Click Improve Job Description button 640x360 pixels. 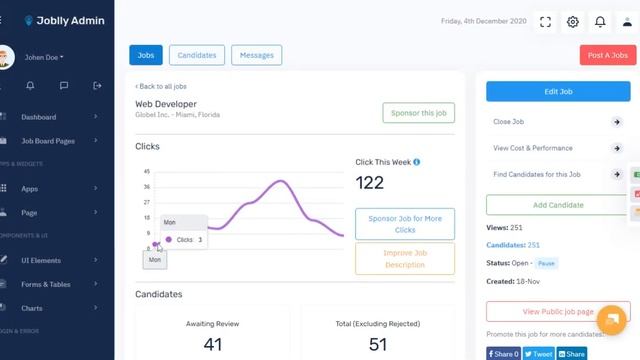pyautogui.click(x=405, y=259)
